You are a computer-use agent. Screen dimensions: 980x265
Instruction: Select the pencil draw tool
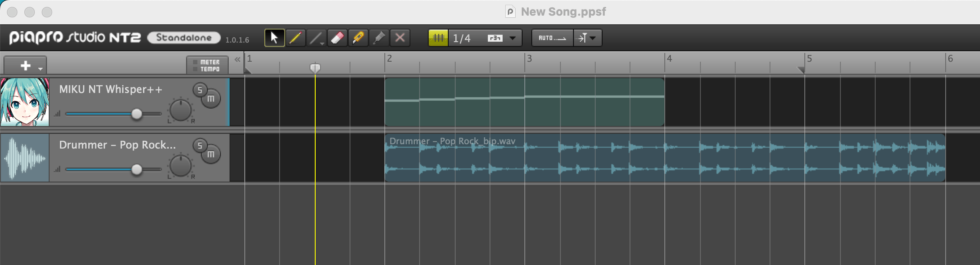(295, 38)
